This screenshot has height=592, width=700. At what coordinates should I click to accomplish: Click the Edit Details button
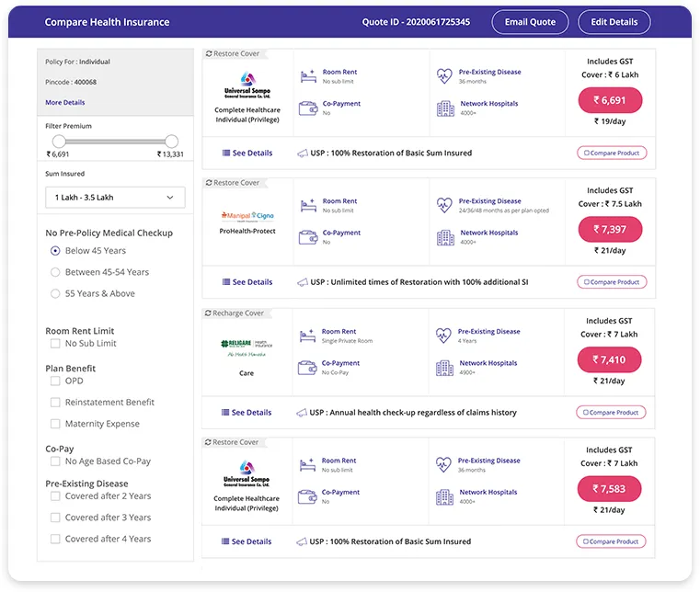point(614,22)
